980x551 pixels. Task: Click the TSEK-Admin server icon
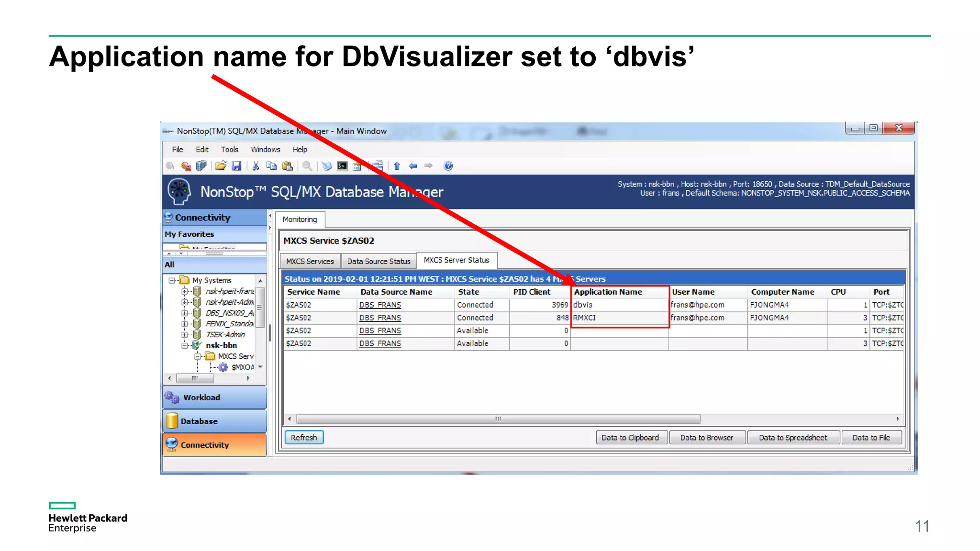[x=197, y=334]
